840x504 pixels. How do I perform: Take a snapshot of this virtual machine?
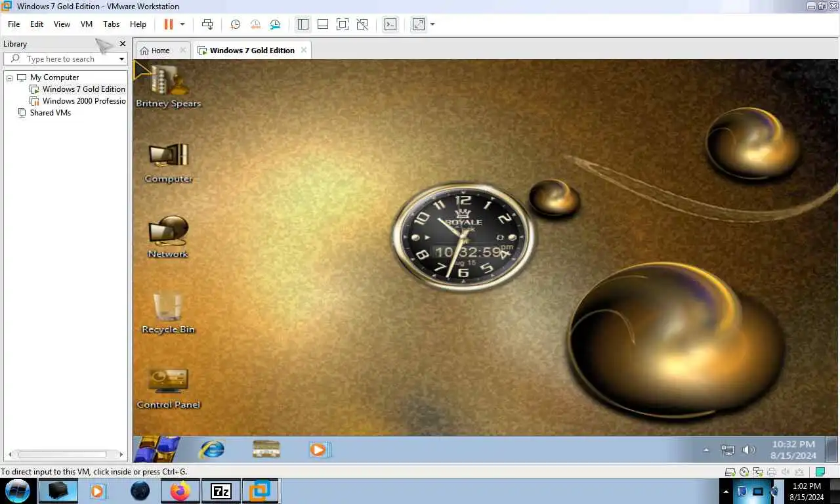(235, 24)
